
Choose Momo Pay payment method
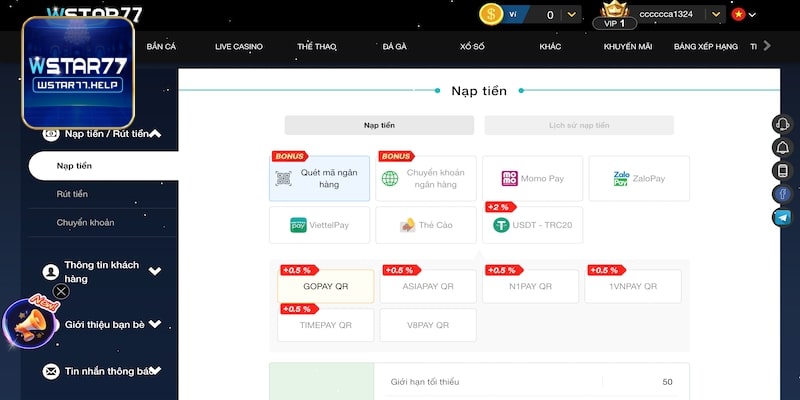533,179
